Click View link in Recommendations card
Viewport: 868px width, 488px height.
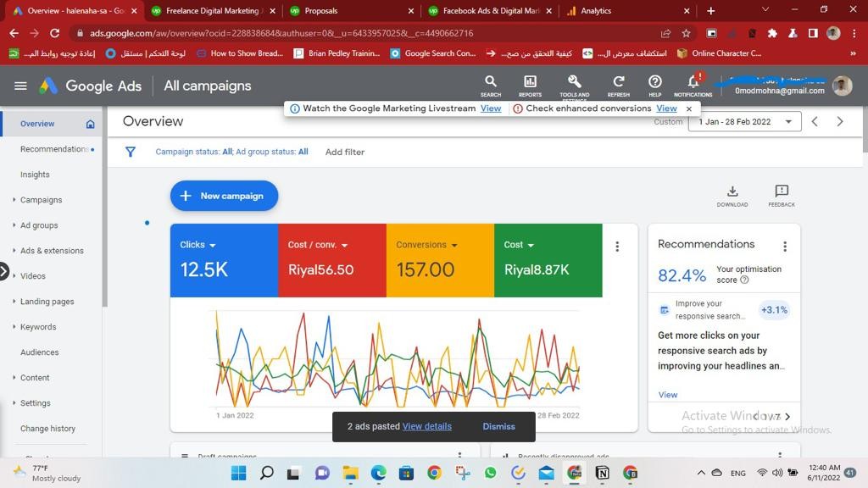[x=668, y=395]
